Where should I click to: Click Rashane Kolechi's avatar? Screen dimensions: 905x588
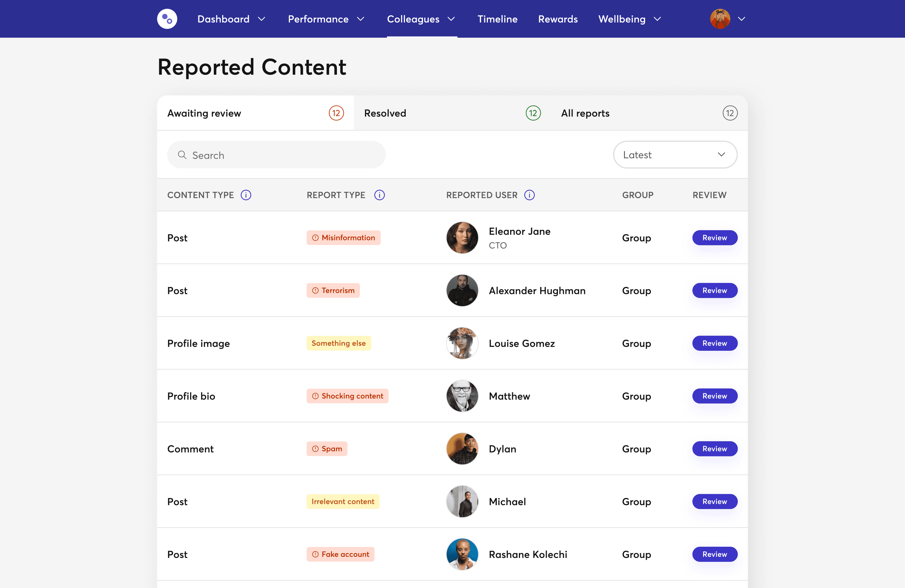tap(462, 555)
